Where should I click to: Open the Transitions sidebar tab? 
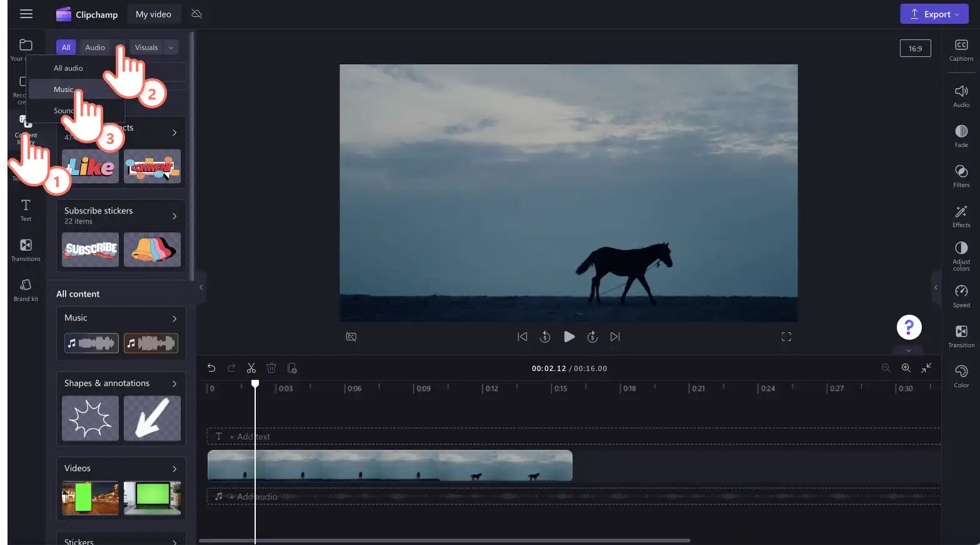26,250
